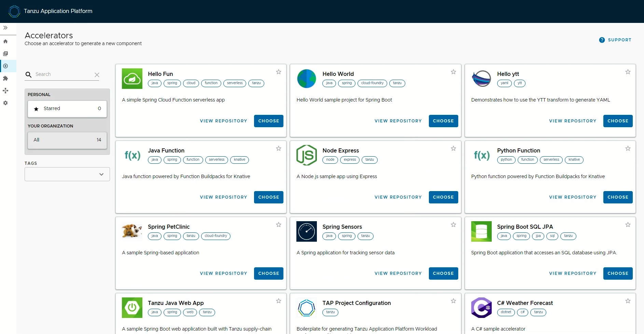Star the Hello ytt accelerator
The width and height of the screenshot is (644, 334).
pyautogui.click(x=628, y=72)
